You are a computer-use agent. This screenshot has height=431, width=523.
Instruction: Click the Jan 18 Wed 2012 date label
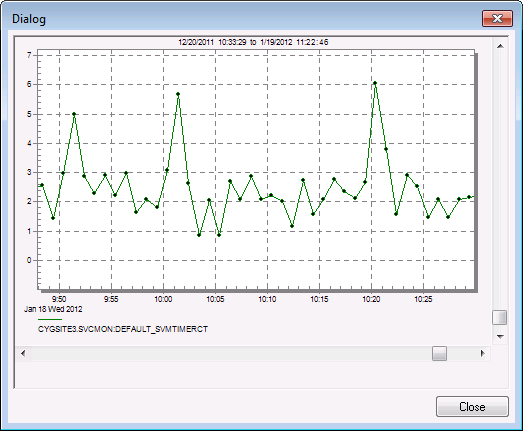[x=53, y=309]
